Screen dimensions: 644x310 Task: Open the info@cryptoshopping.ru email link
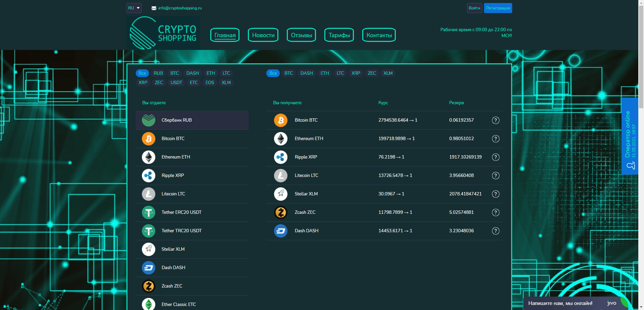pyautogui.click(x=180, y=8)
